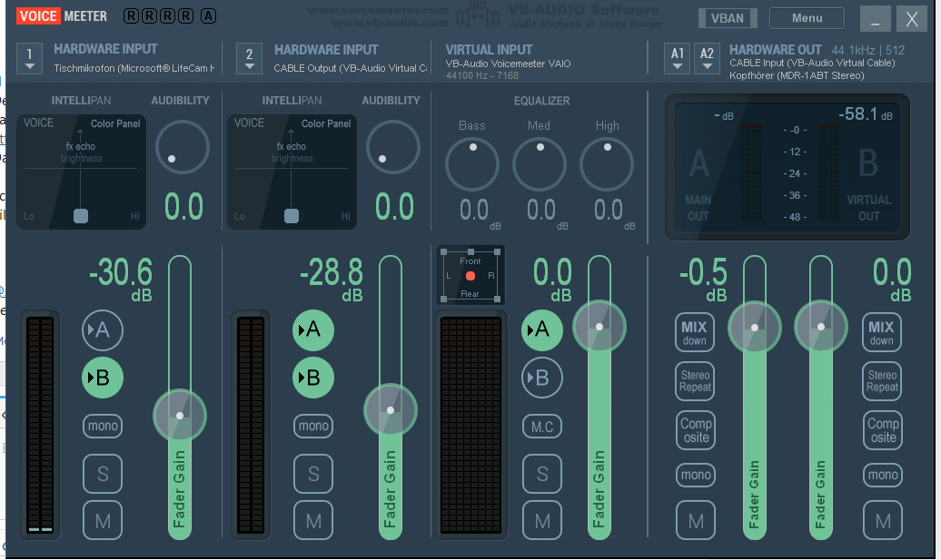Mute the left (A) output
Viewport: 941px width, 560px height.
pyautogui.click(x=696, y=520)
